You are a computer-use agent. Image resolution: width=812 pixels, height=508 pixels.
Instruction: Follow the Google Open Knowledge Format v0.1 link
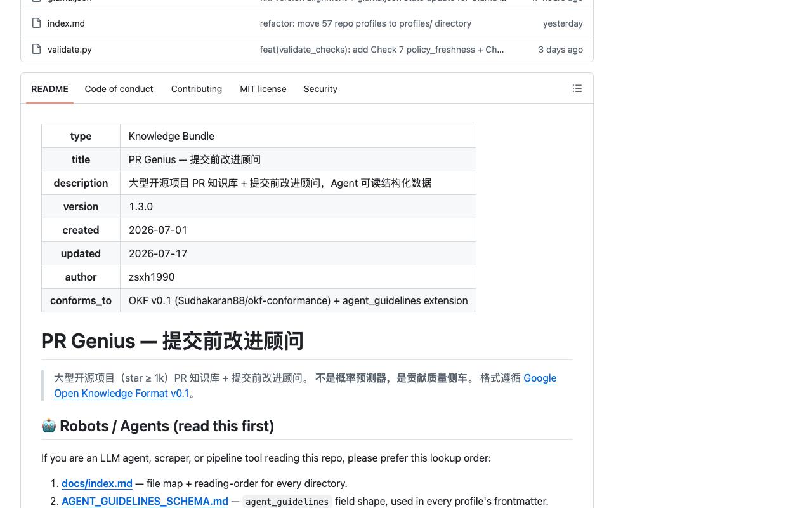[x=305, y=385]
